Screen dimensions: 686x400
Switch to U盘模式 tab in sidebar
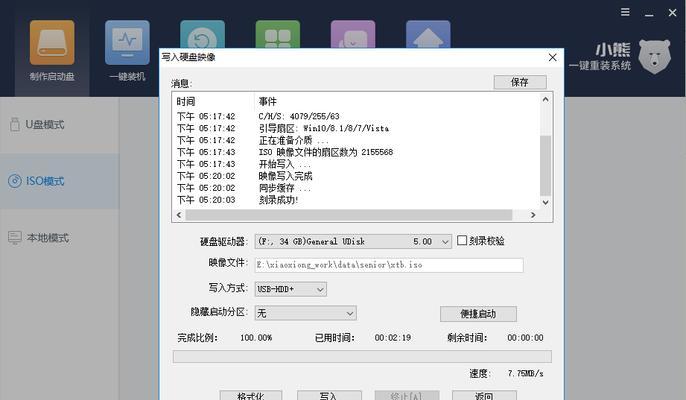tap(60, 125)
